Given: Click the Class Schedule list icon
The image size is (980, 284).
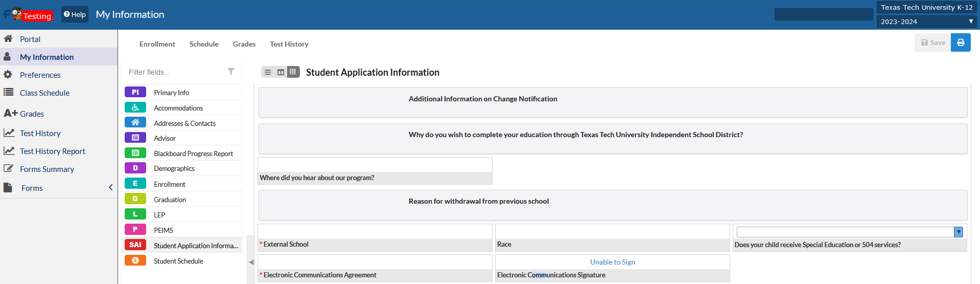Looking at the screenshot, I should (x=8, y=92).
